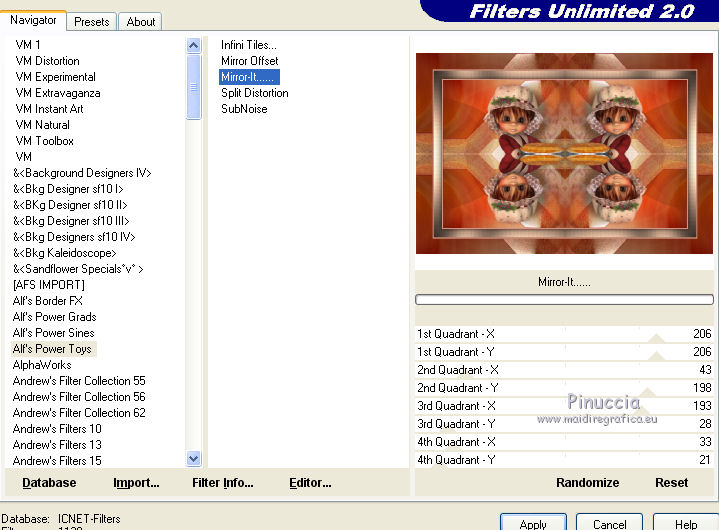Select VM Extravaganza category
Screen dimensions: 719x530
(x=58, y=93)
